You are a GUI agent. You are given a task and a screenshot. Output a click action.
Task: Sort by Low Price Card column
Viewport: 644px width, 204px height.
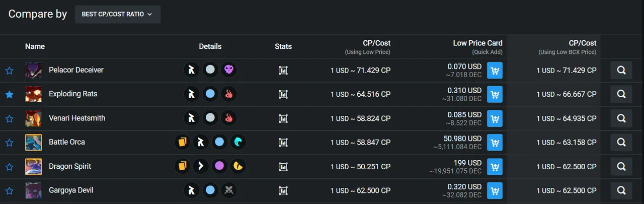point(477,43)
